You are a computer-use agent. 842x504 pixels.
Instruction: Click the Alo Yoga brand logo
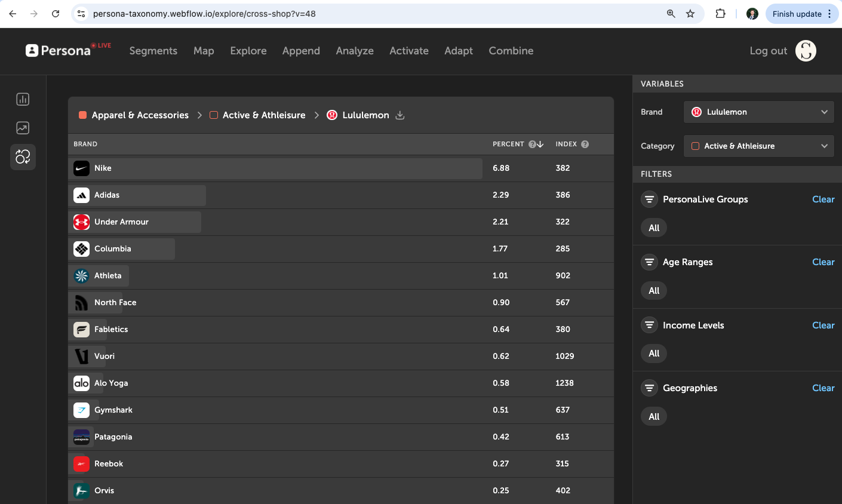(82, 383)
